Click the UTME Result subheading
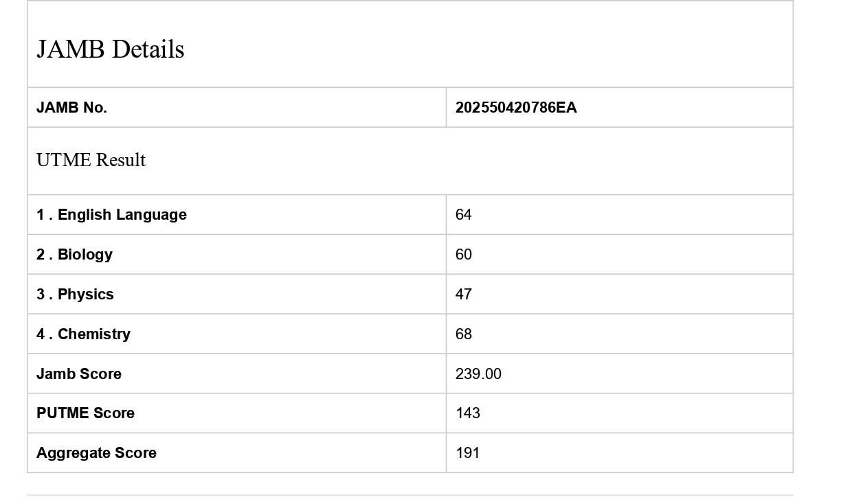The height and width of the screenshot is (504, 852). pos(91,160)
